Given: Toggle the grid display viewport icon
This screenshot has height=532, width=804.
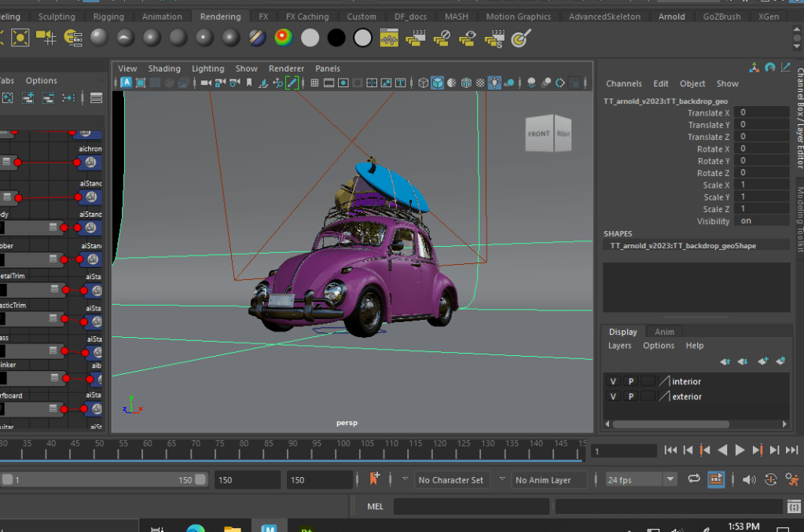Looking at the screenshot, I should click(314, 83).
